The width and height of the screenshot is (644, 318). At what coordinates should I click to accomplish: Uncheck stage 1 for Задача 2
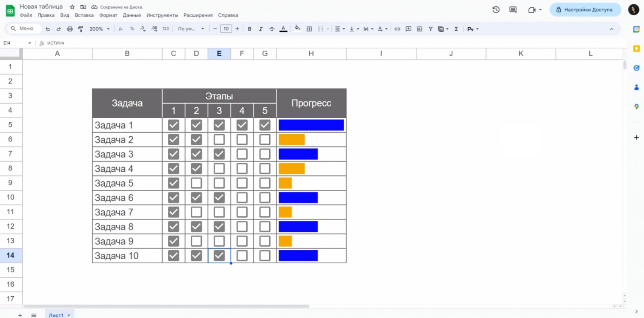point(173,140)
